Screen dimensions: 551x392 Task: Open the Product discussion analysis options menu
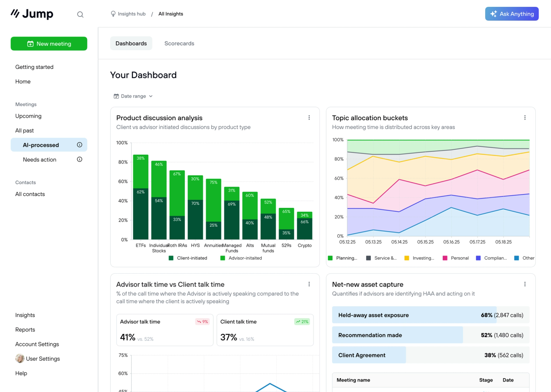(x=309, y=118)
